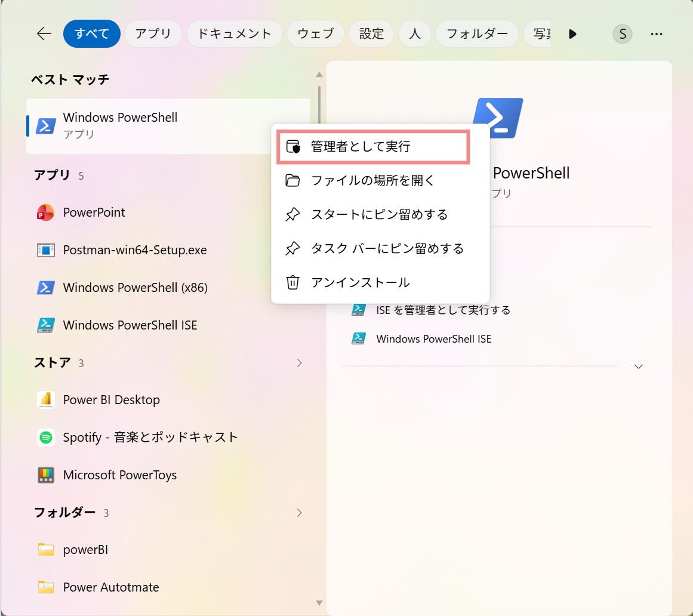The image size is (693, 616).
Task: Expand more actions chevron in preview pane
Action: (638, 366)
